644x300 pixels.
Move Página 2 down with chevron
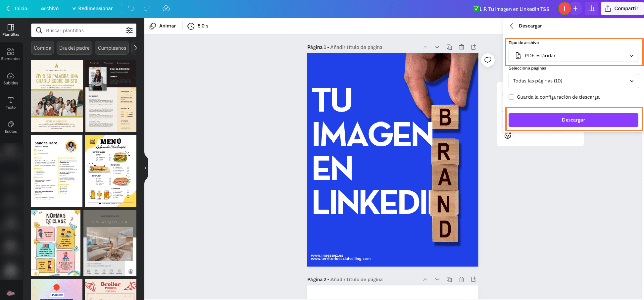coord(437,279)
